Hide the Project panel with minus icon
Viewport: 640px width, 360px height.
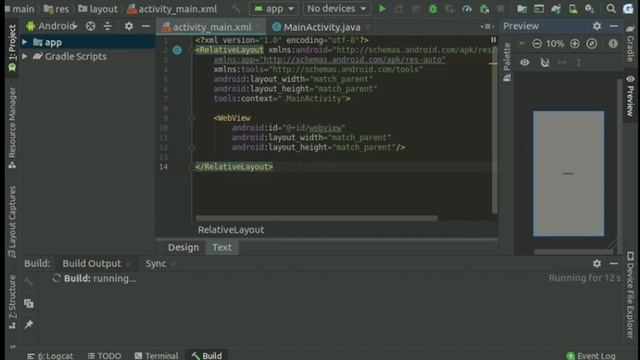coord(146,26)
